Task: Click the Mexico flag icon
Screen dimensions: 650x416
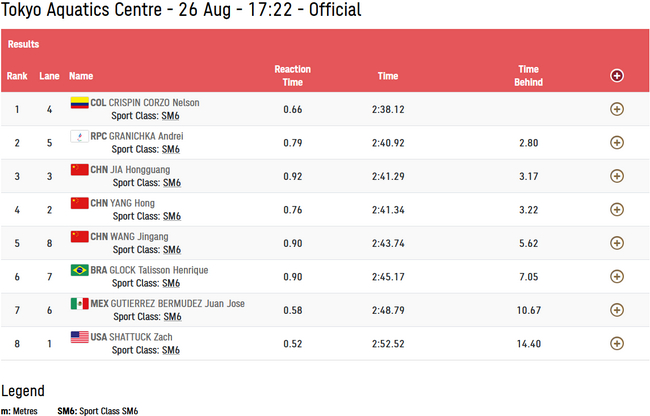Action: (x=79, y=304)
